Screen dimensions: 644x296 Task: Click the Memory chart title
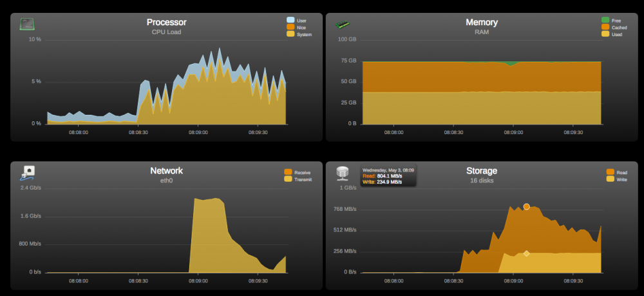(x=481, y=22)
